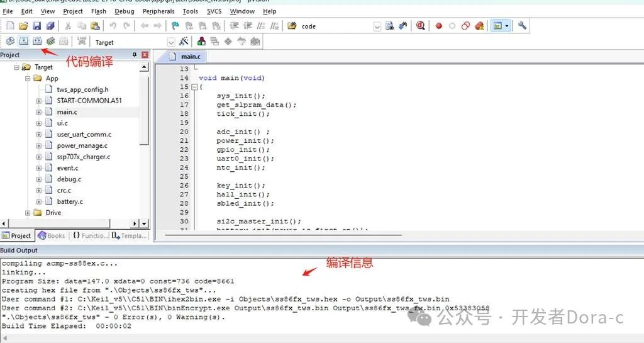Screen dimensions: 644x343
Task: Switch to the Books panel tab
Action: coord(51,235)
